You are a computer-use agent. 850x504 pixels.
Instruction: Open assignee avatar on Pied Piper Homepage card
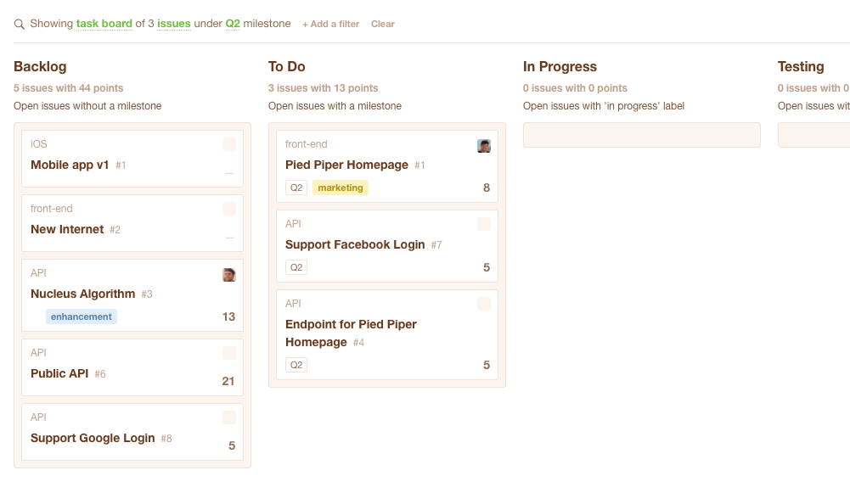point(484,146)
